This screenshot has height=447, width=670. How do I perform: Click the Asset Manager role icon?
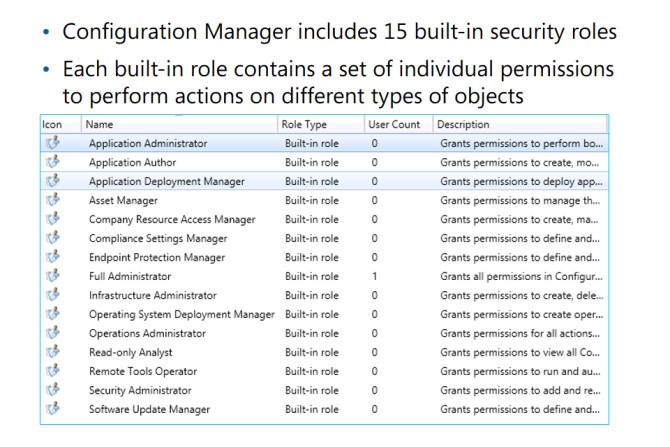pyautogui.click(x=53, y=200)
